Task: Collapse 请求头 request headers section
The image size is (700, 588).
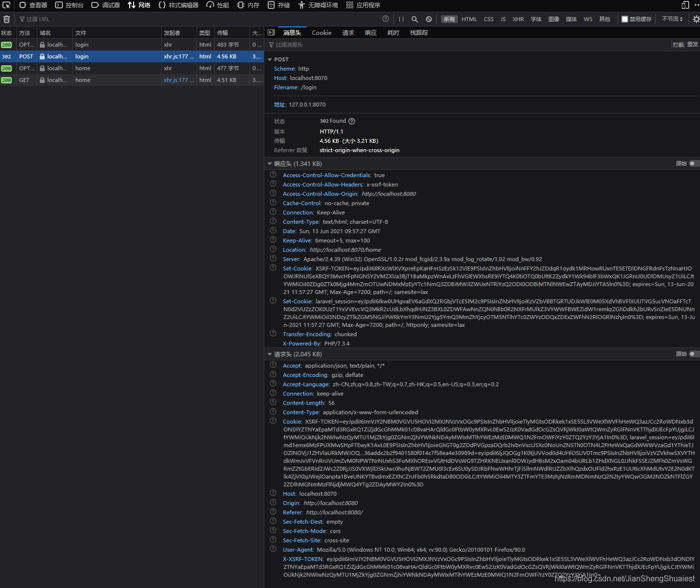Action: point(270,354)
